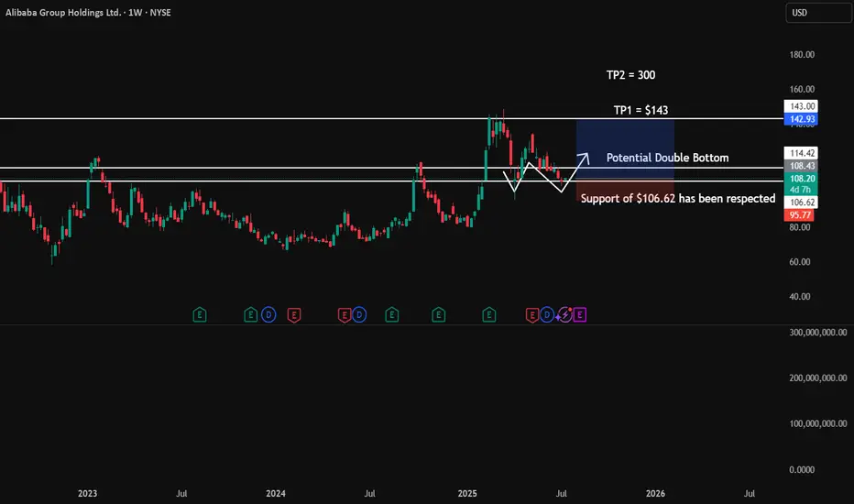The width and height of the screenshot is (854, 504).
Task: Click the 2023 time axis label
Action: [x=87, y=494]
